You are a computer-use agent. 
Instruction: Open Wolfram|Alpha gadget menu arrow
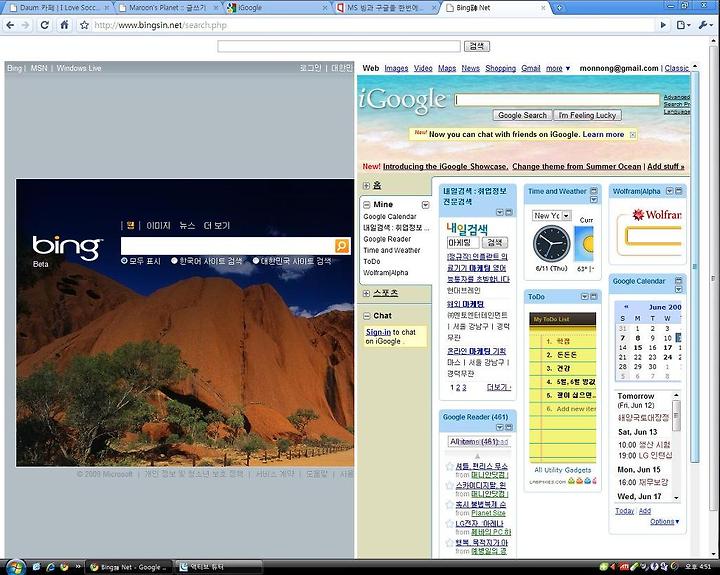(x=669, y=191)
